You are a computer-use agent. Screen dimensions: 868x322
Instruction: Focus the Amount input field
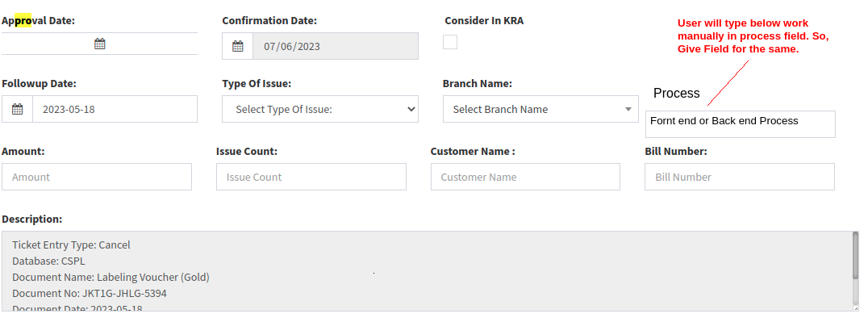[97, 177]
